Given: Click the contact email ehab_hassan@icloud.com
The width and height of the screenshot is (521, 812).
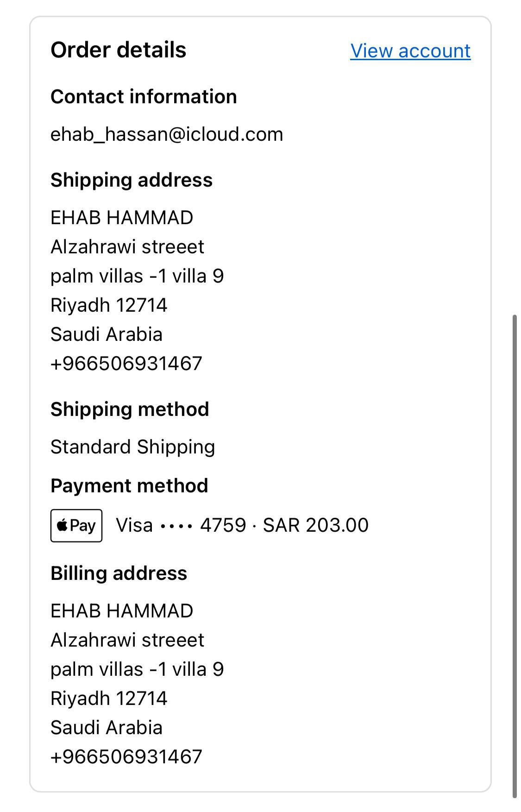Looking at the screenshot, I should (x=167, y=134).
